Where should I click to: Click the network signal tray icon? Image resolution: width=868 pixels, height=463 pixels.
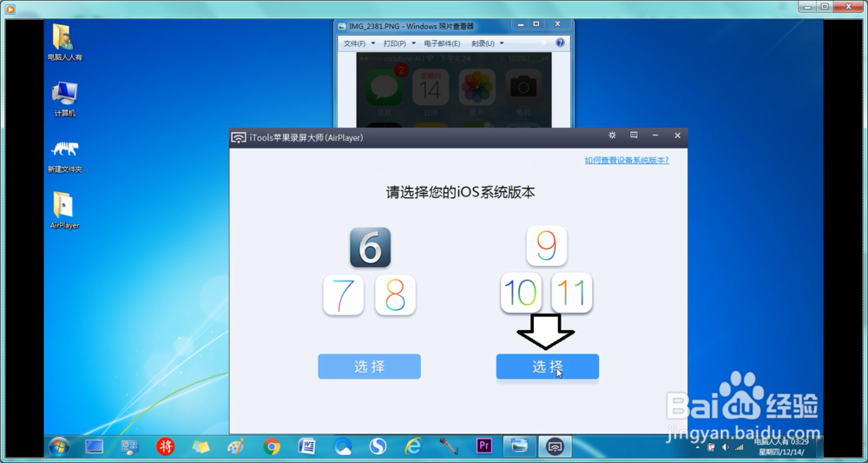click(x=739, y=447)
